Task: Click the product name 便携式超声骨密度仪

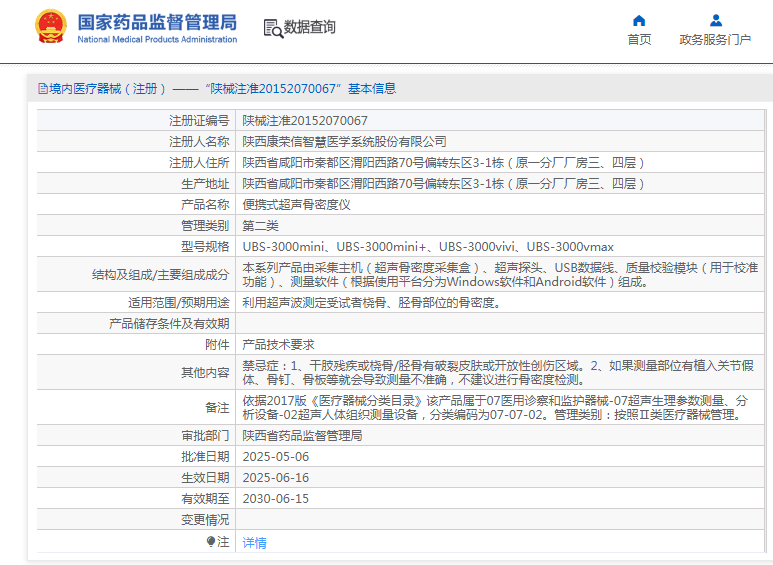Action: click(296, 204)
